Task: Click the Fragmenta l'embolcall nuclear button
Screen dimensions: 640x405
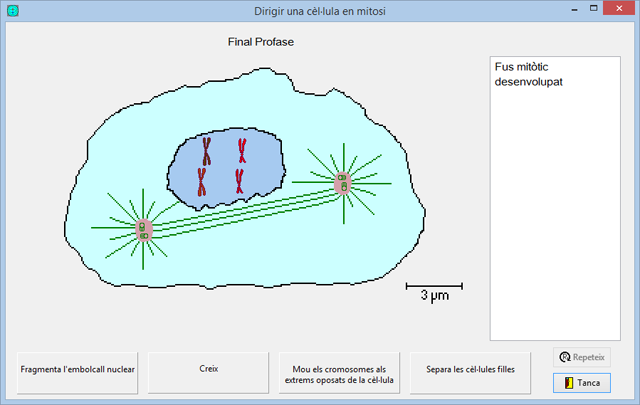Action: tap(78, 373)
